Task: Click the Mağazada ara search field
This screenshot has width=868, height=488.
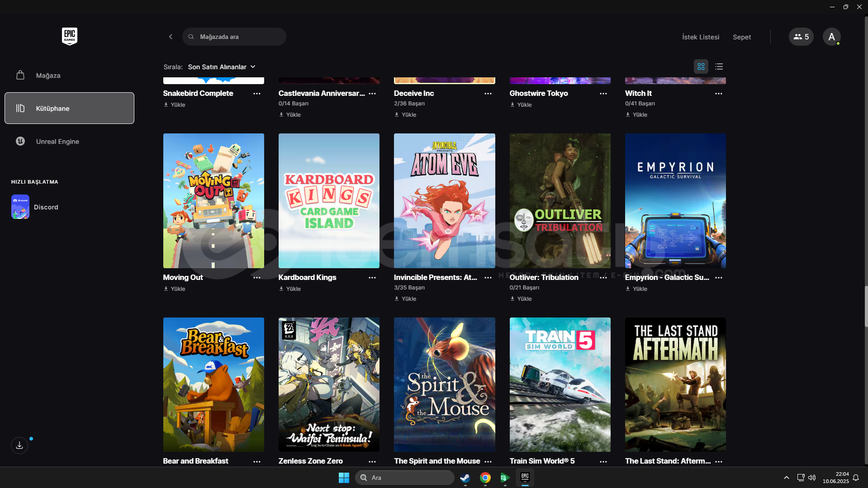Action: (234, 37)
